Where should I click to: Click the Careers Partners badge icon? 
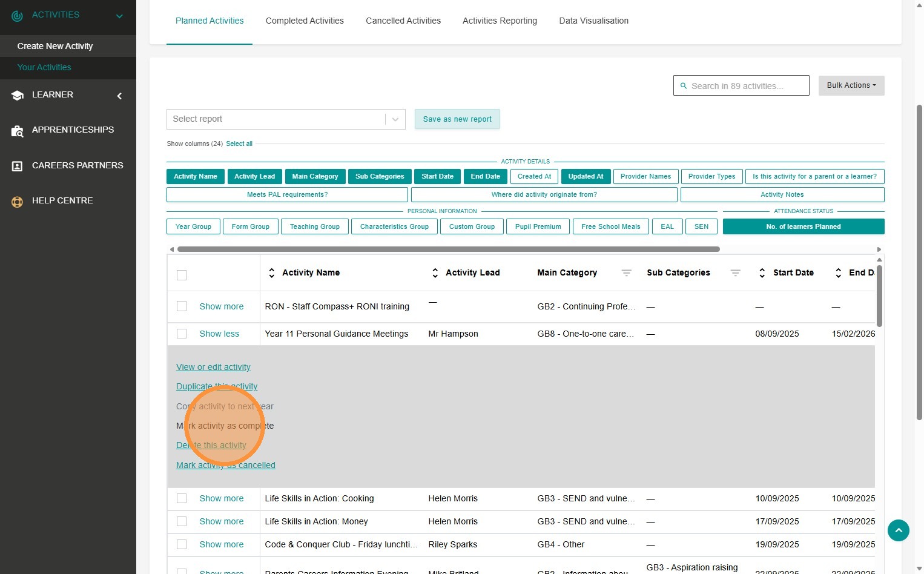click(x=17, y=166)
